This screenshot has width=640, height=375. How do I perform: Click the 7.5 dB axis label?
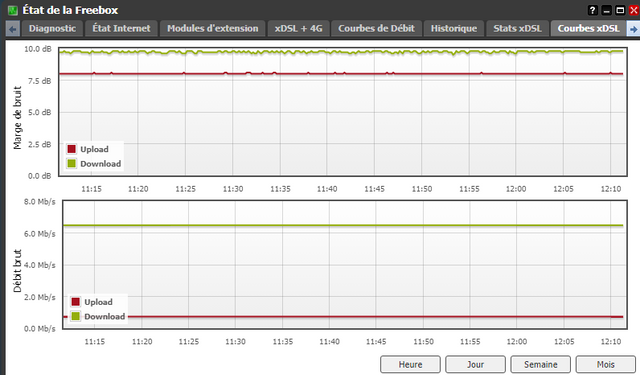coord(40,81)
